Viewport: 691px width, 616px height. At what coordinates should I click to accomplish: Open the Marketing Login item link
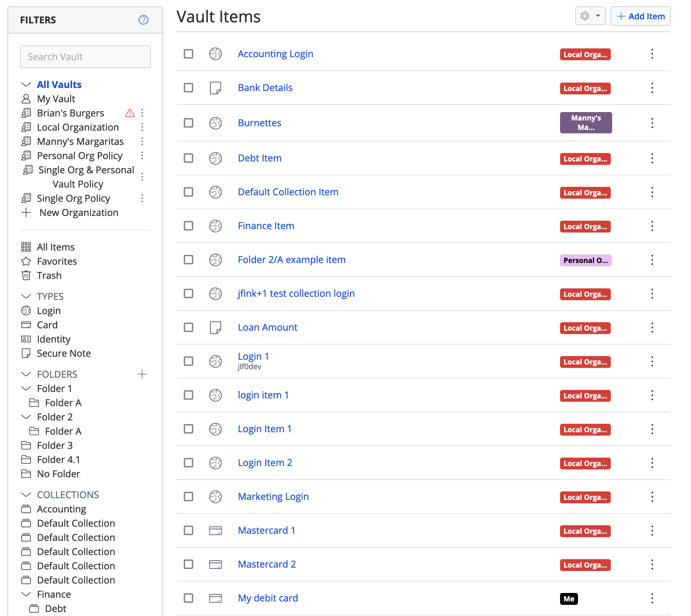click(273, 497)
